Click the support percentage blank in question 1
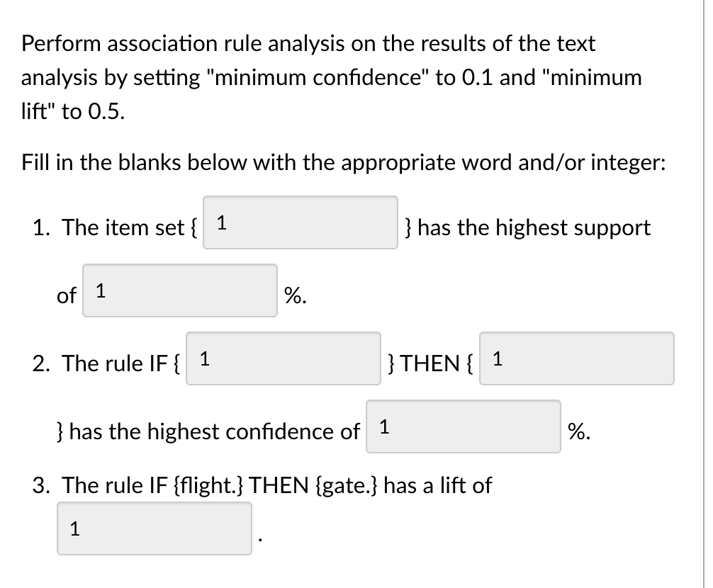The height and width of the screenshot is (588, 713). (180, 290)
